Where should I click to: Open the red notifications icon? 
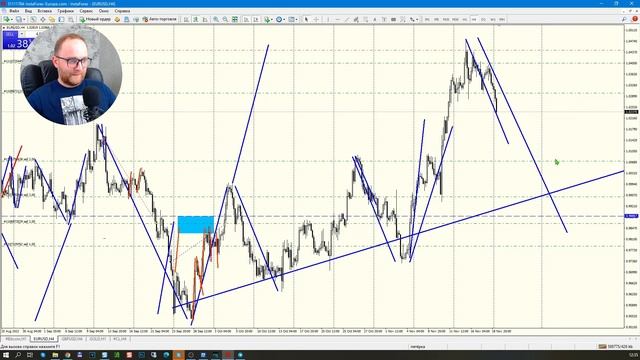[x=635, y=19]
